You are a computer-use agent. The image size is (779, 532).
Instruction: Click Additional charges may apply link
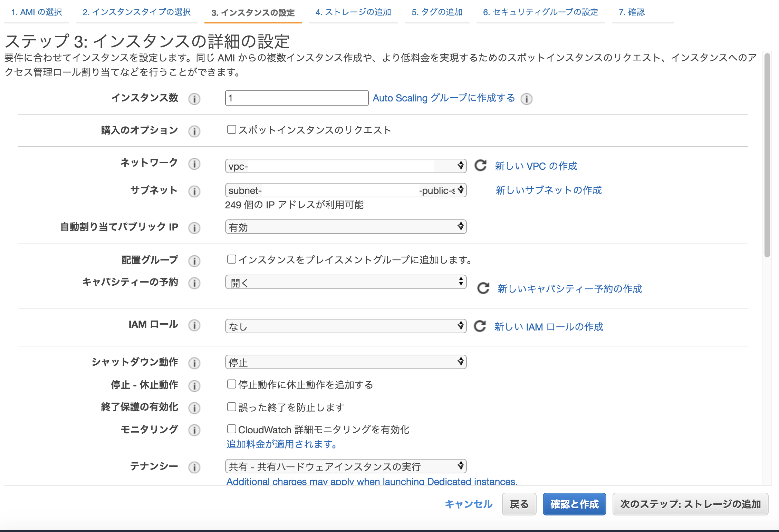(372, 481)
